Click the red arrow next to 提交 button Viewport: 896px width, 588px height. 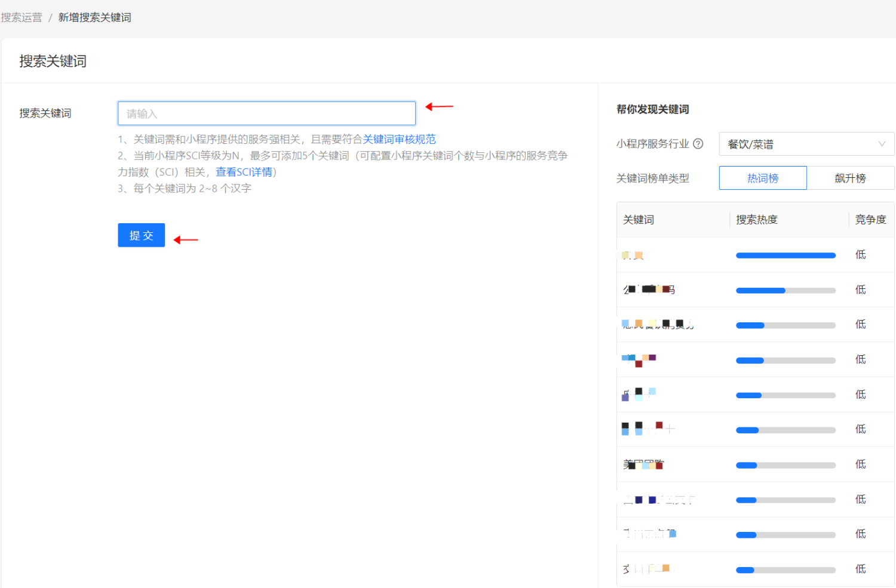tap(186, 240)
